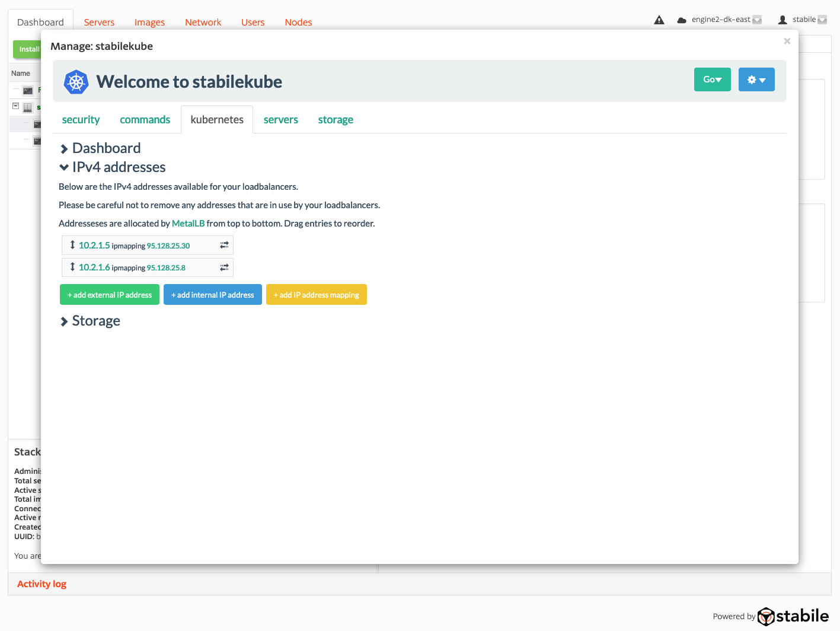The image size is (840, 631).
Task: Open the 10.2.1.6 address link
Action: click(94, 267)
